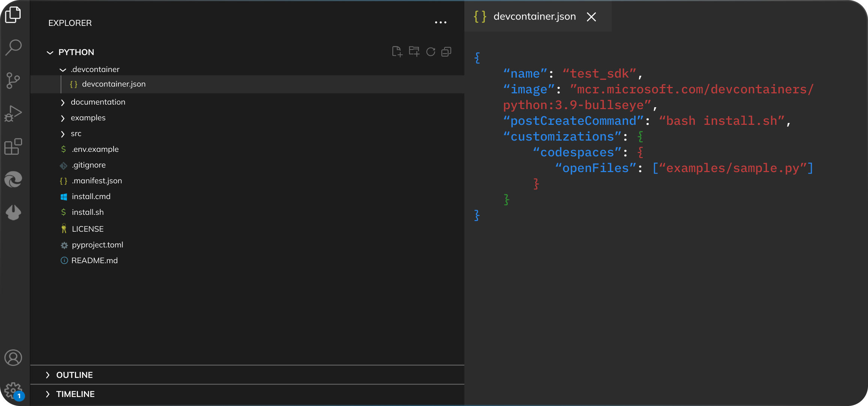
Task: Create a new file in the explorer
Action: [398, 52]
